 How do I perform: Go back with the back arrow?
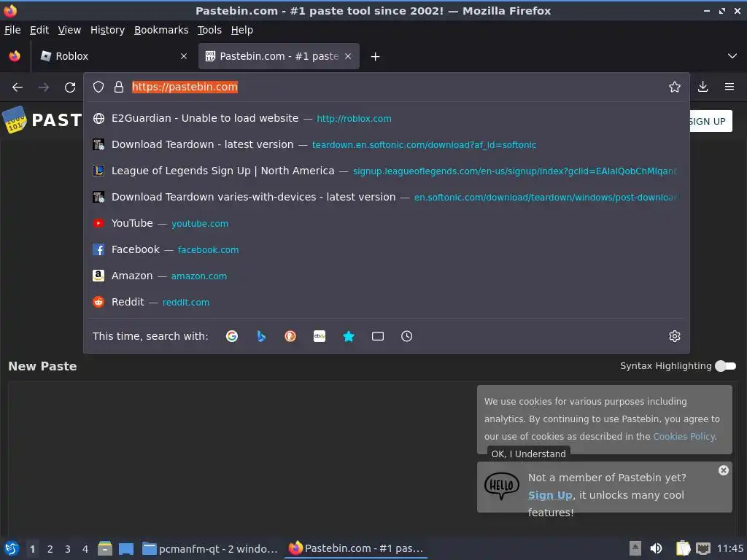[18, 87]
